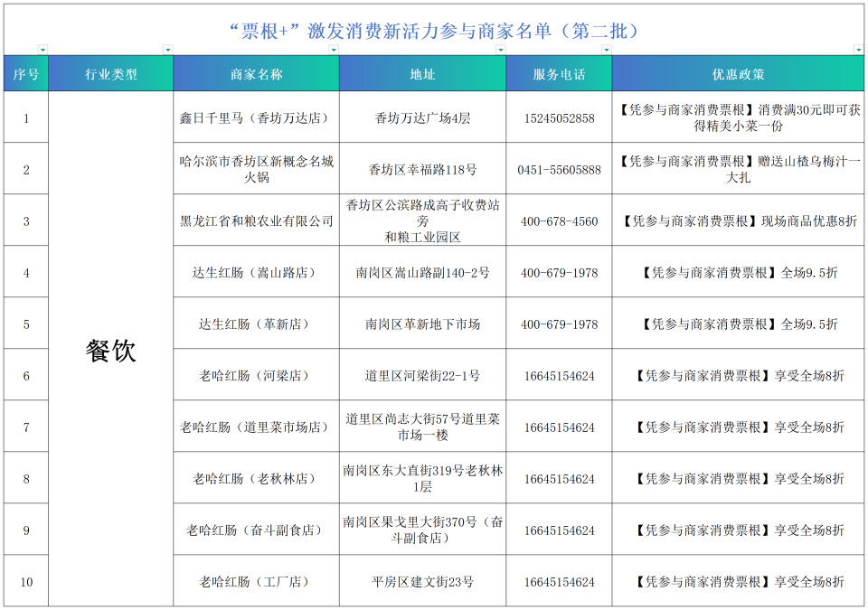Screen dimensions: 868x610
Task: Open the filter dropdown for the 行业类型 column
Action: (168, 50)
